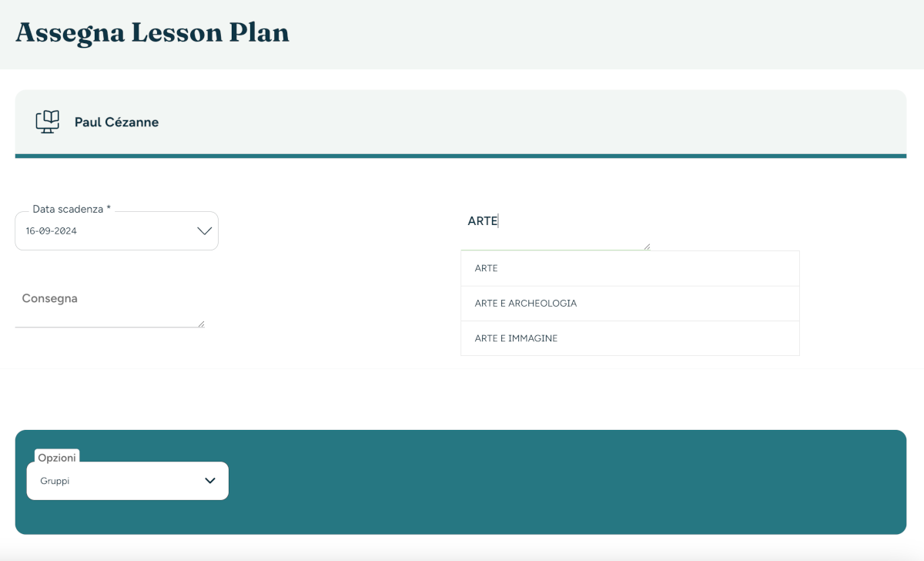Click into the ARTE subject search field
The width and height of the screenshot is (924, 561).
click(555, 229)
